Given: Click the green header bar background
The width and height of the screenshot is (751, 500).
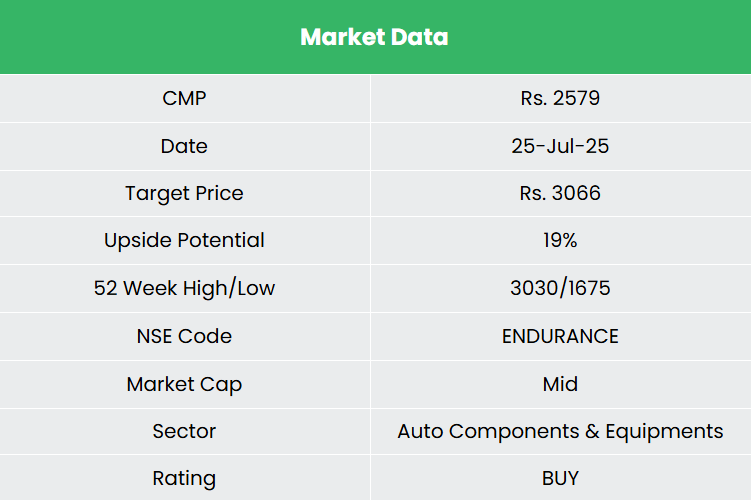Looking at the screenshot, I should [120, 37].
